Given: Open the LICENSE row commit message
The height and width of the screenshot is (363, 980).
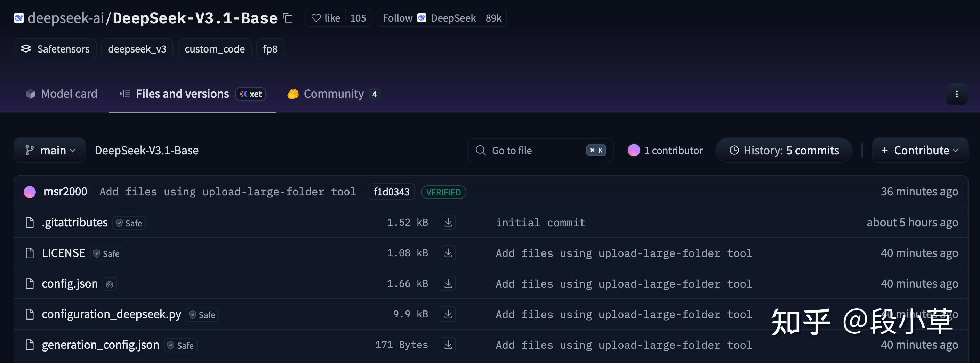Looking at the screenshot, I should coord(624,253).
